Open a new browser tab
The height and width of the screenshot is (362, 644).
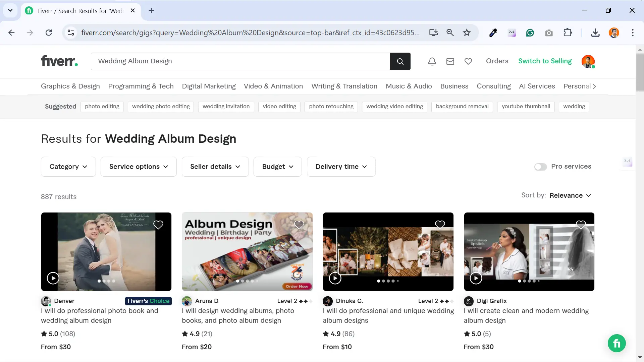click(151, 10)
